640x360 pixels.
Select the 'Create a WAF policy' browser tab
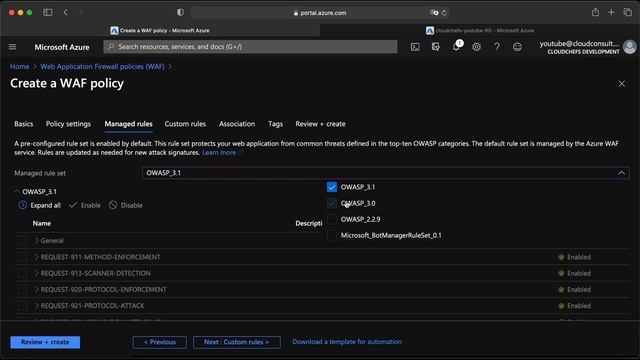point(160,30)
